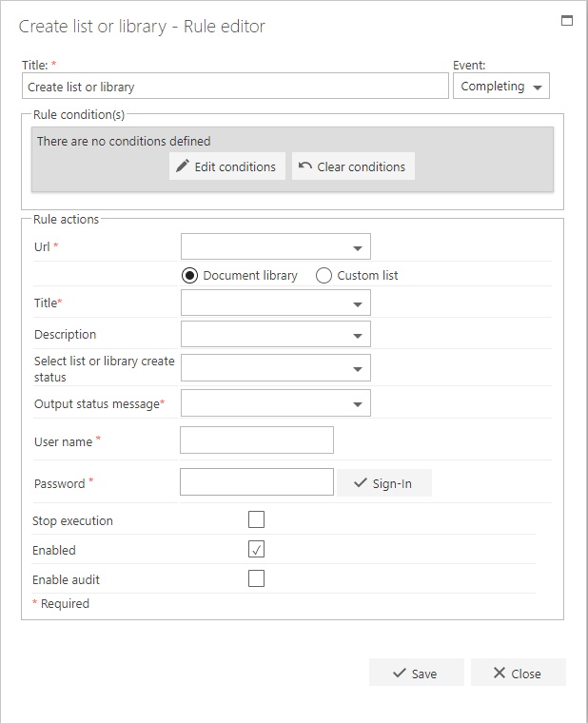
Task: Tick the Enable audit checkbox
Action: coord(256,578)
